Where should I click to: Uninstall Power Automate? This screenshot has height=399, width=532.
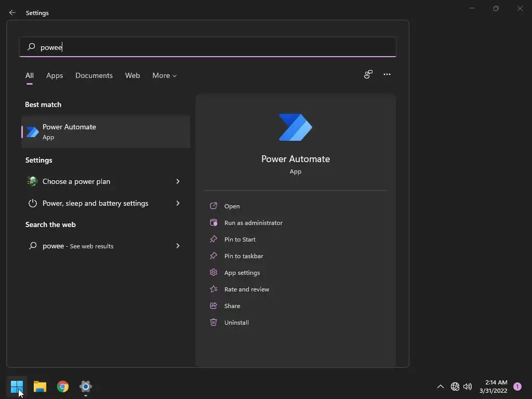236,322
